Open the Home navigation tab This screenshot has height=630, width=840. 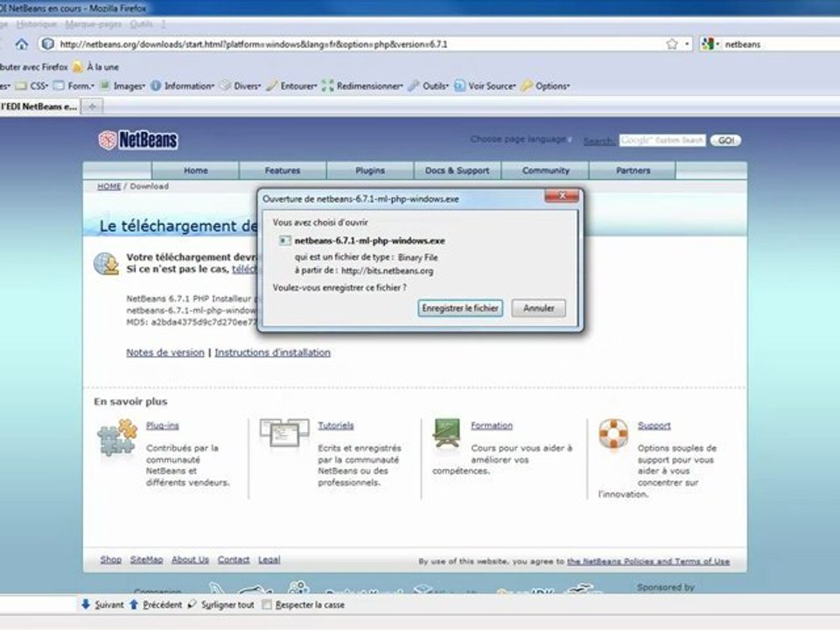195,171
